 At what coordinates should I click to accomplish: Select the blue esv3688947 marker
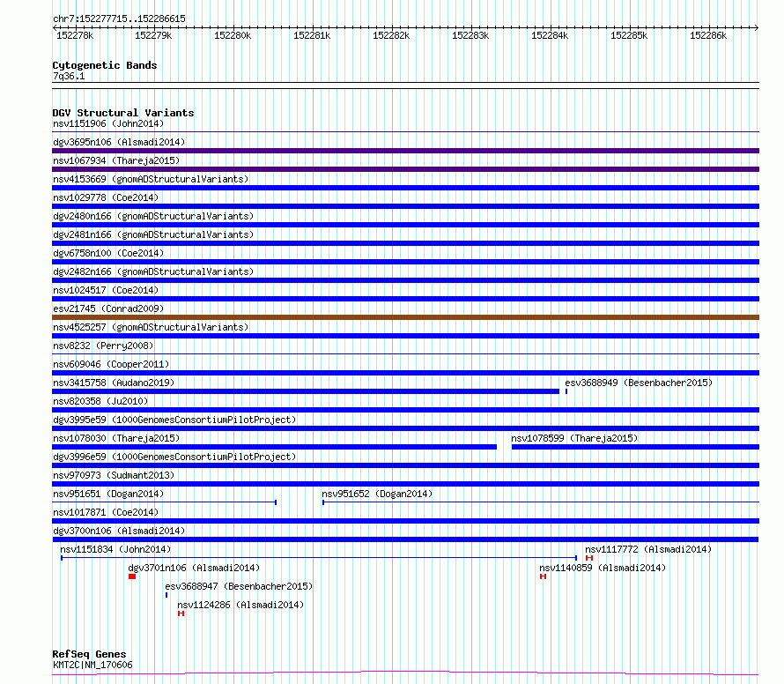166,595
